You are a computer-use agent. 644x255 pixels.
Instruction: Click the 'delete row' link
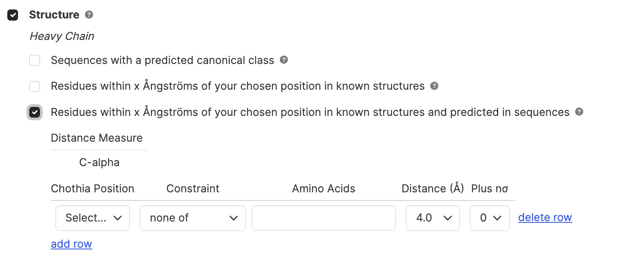(x=545, y=218)
